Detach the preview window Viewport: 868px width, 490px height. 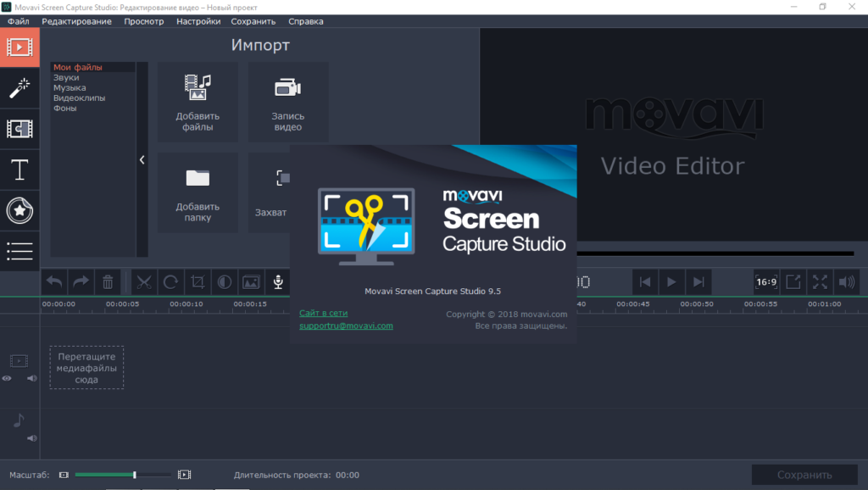point(793,281)
